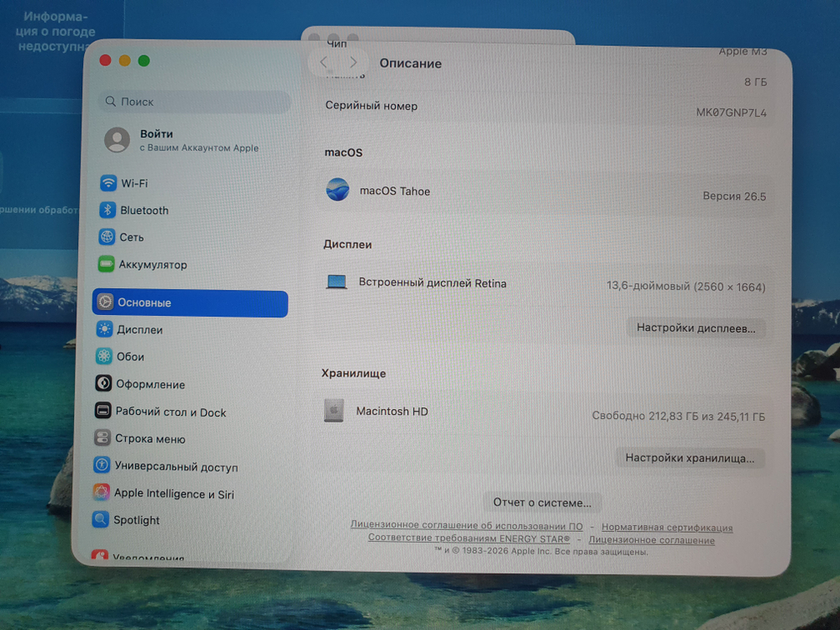Select Обои in the sidebar
The image size is (840, 630).
[130, 357]
